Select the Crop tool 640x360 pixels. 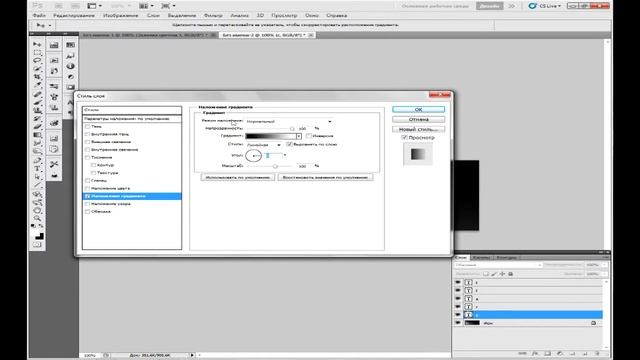37,77
